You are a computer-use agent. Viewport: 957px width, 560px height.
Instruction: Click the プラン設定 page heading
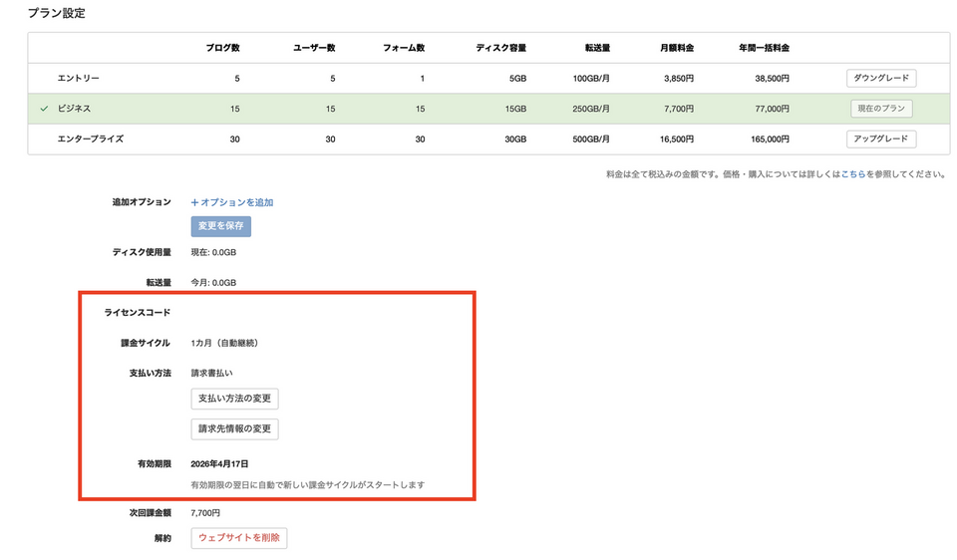[x=56, y=14]
